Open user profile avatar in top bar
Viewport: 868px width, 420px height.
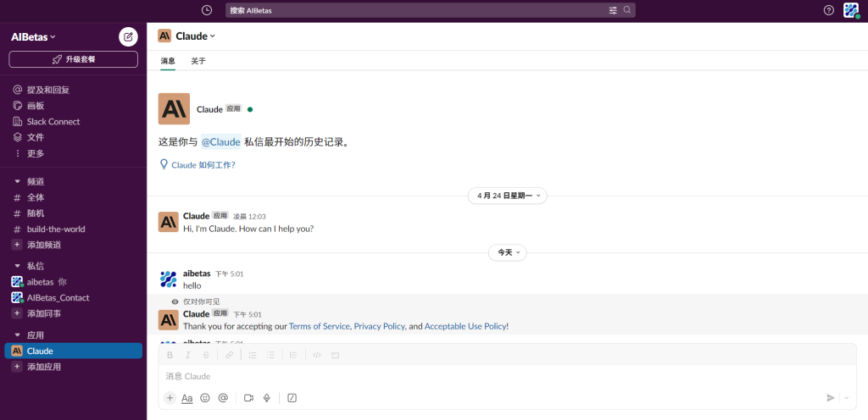(851, 10)
